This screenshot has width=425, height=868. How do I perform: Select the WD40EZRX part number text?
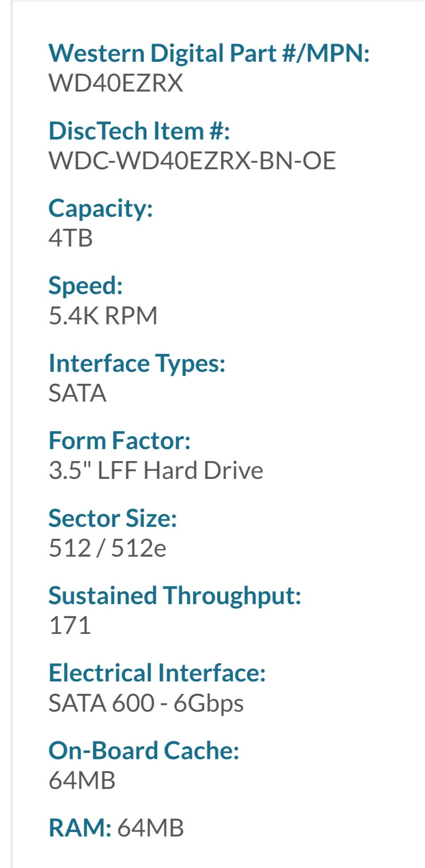point(116,83)
